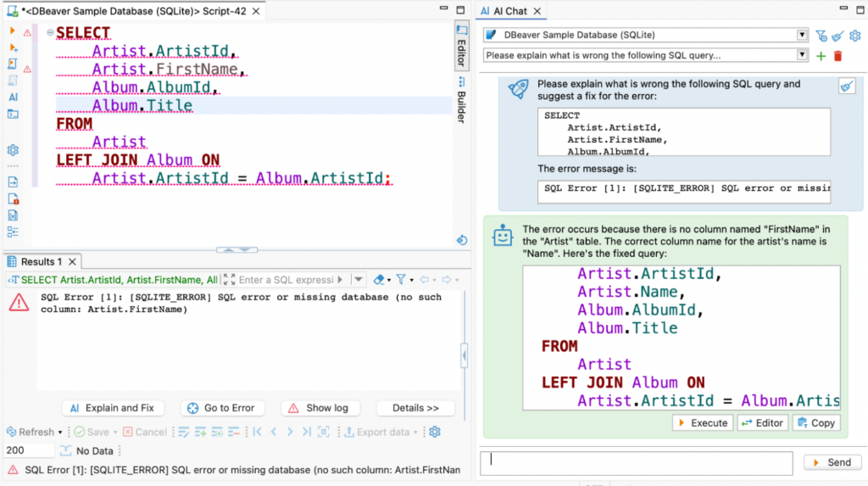Image resolution: width=868 pixels, height=486 pixels.
Task: Execute the AI-suggested fixed query
Action: coord(703,423)
